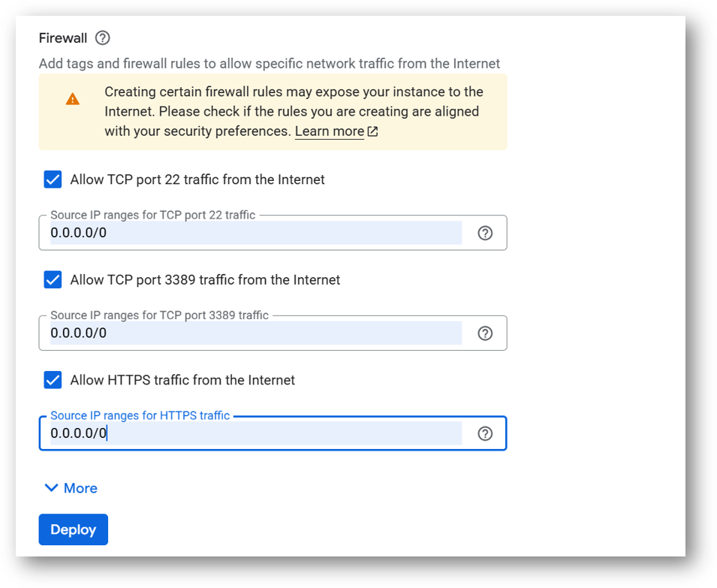Toggle Allow HTTPS traffic from the Internet checkbox

click(53, 380)
